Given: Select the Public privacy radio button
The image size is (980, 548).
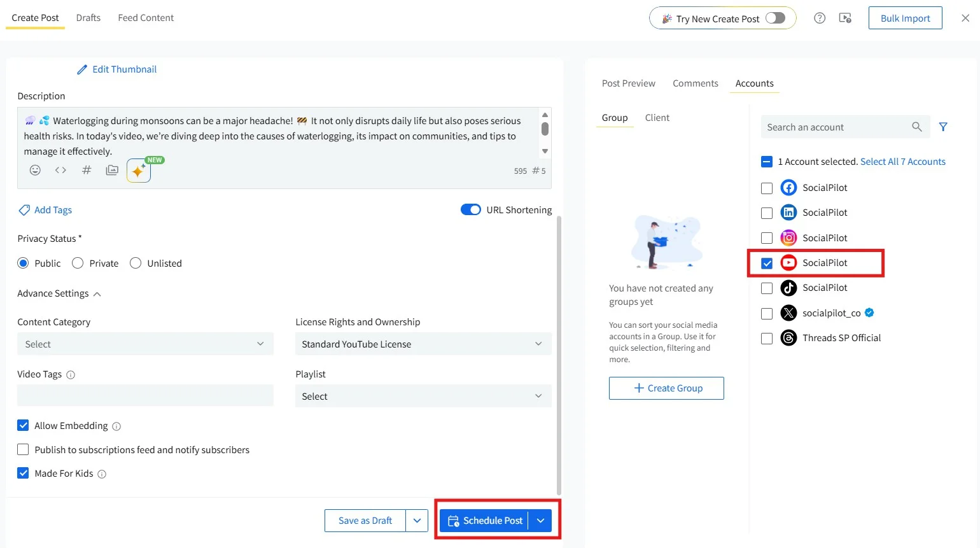Looking at the screenshot, I should [23, 263].
